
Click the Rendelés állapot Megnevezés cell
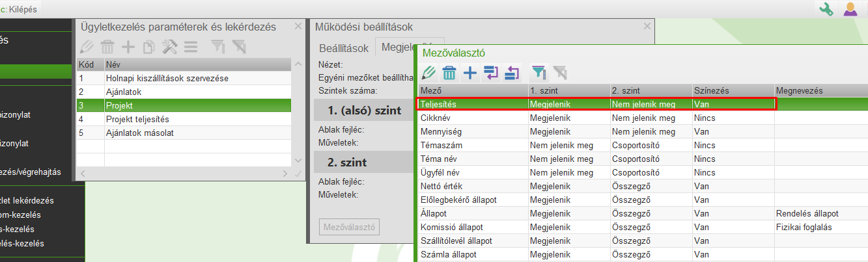pyautogui.click(x=820, y=213)
